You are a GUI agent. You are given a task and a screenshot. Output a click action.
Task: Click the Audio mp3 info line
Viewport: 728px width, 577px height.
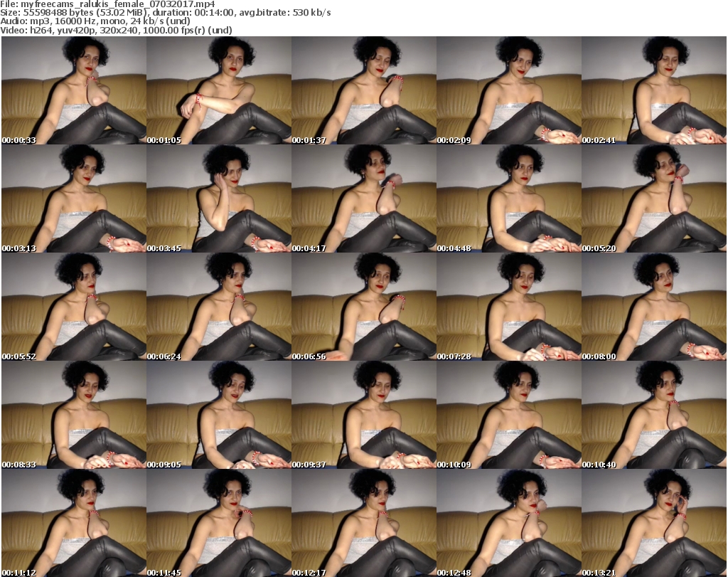tap(95, 21)
